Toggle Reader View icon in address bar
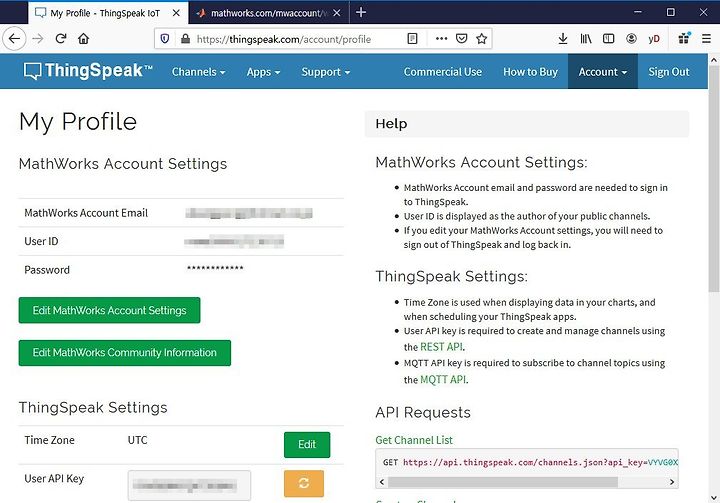720x503 pixels. 412,39
